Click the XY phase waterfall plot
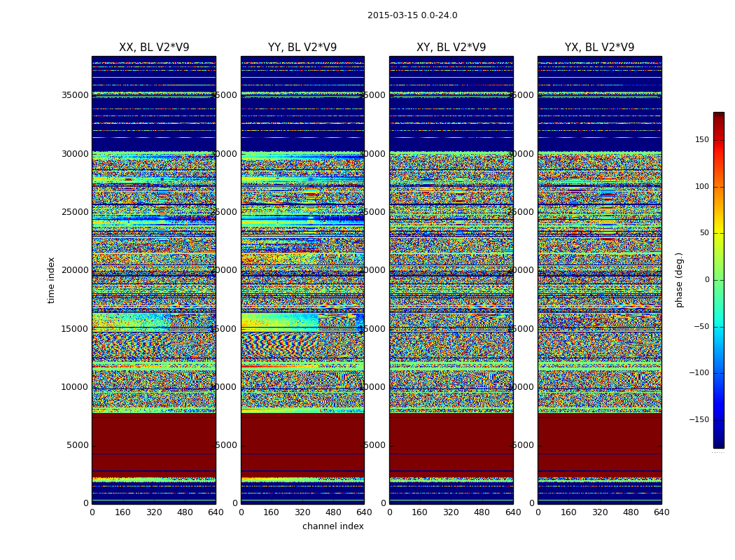735x560 pixels. pos(451,280)
